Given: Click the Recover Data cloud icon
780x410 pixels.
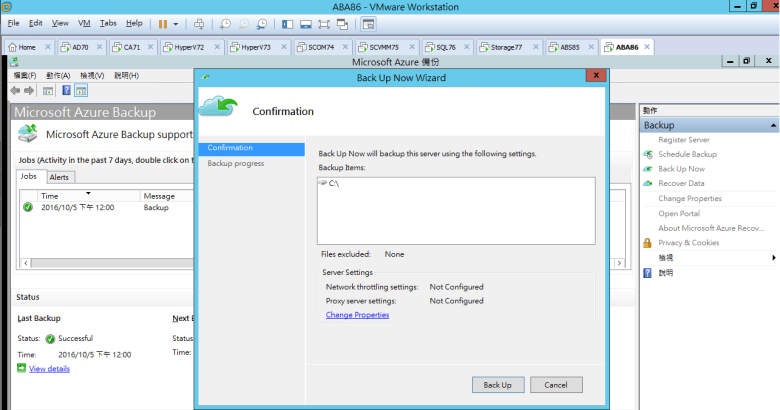Looking at the screenshot, I should pos(648,184).
